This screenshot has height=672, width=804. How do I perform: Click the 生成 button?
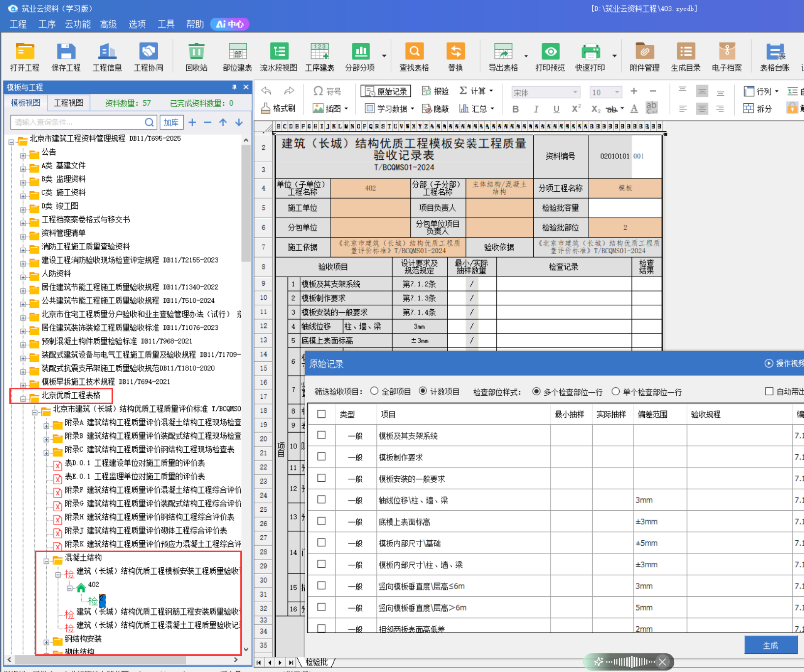(x=770, y=645)
